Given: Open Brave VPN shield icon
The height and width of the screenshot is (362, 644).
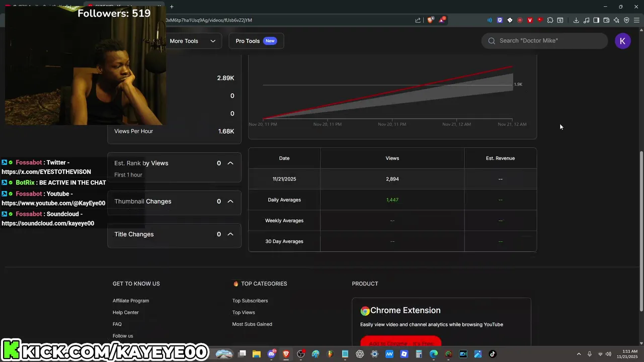Looking at the screenshot, I should pos(626,20).
